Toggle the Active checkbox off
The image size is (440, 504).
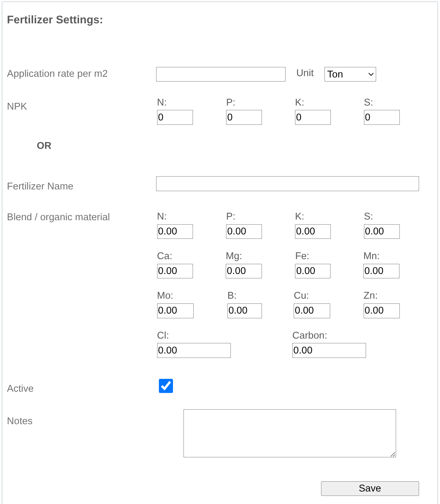tap(166, 386)
